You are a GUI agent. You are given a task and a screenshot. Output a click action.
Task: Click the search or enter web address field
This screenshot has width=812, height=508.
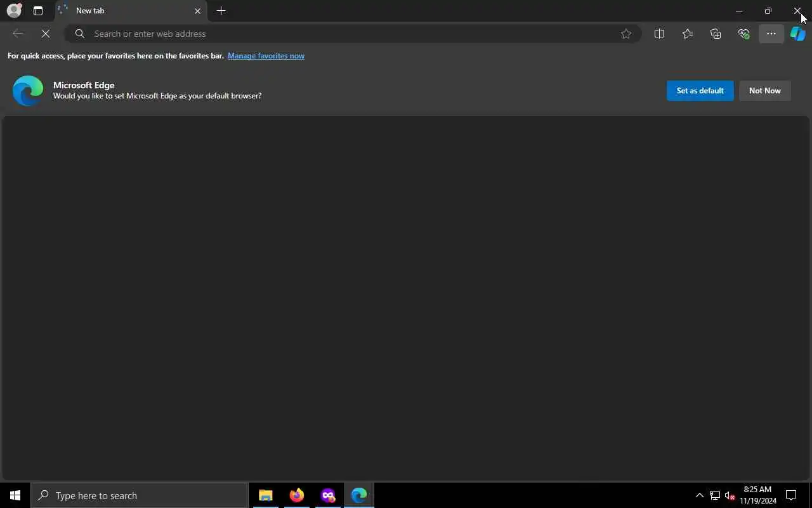[352, 34]
